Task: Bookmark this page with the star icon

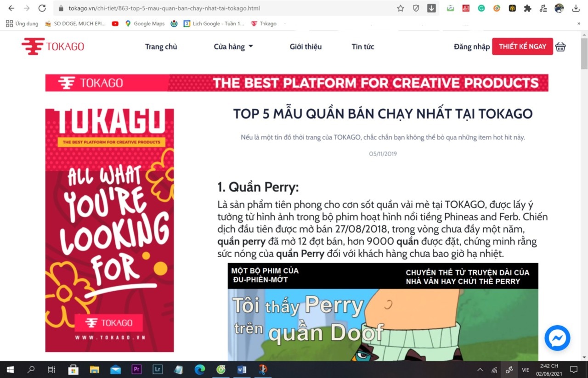Action: [401, 8]
